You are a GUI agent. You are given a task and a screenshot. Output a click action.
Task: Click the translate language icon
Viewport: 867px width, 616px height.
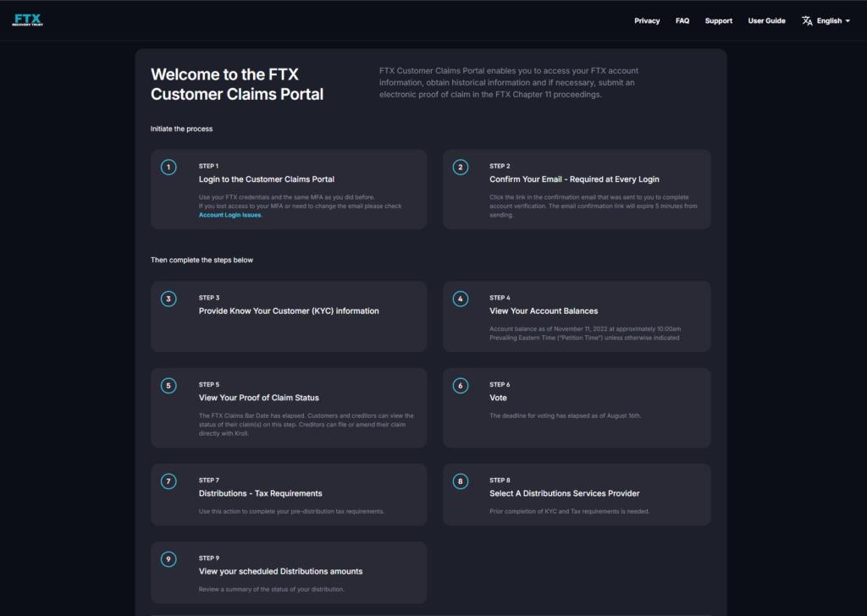(807, 21)
